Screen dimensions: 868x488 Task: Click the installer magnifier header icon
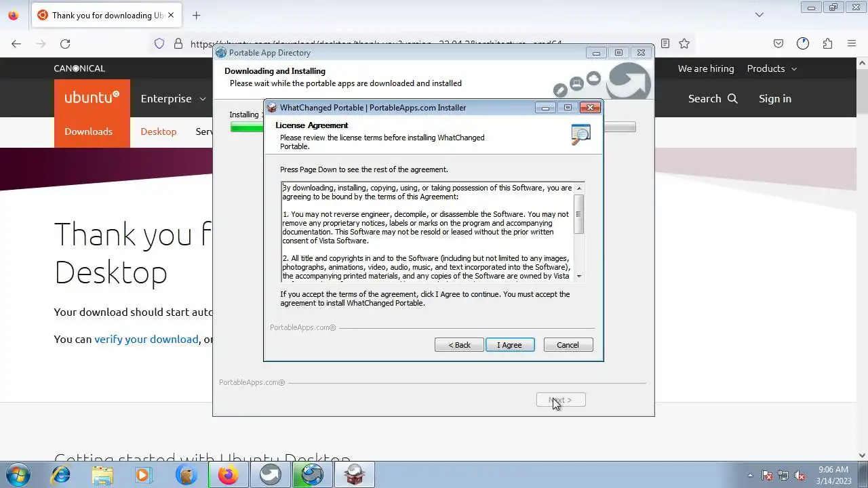pos(580,134)
